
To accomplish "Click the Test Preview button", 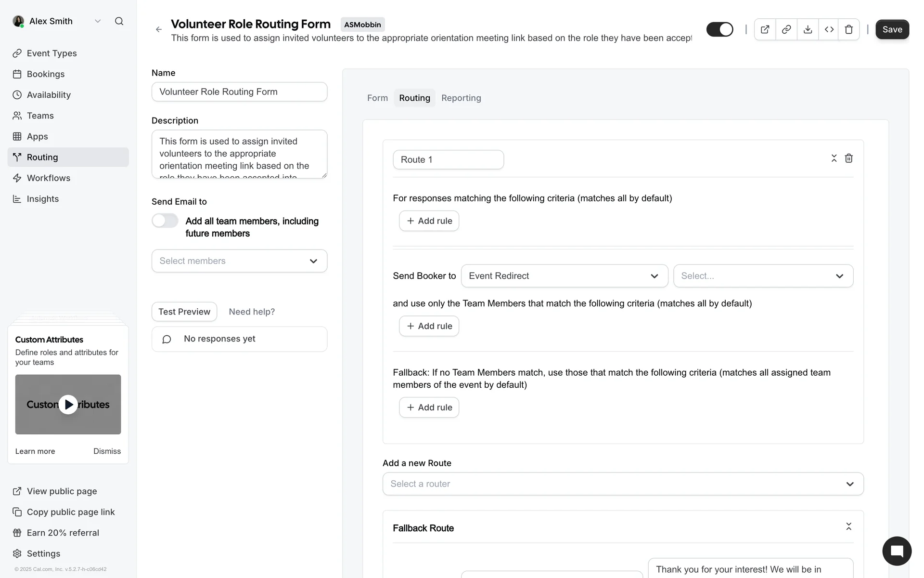I will click(x=184, y=312).
